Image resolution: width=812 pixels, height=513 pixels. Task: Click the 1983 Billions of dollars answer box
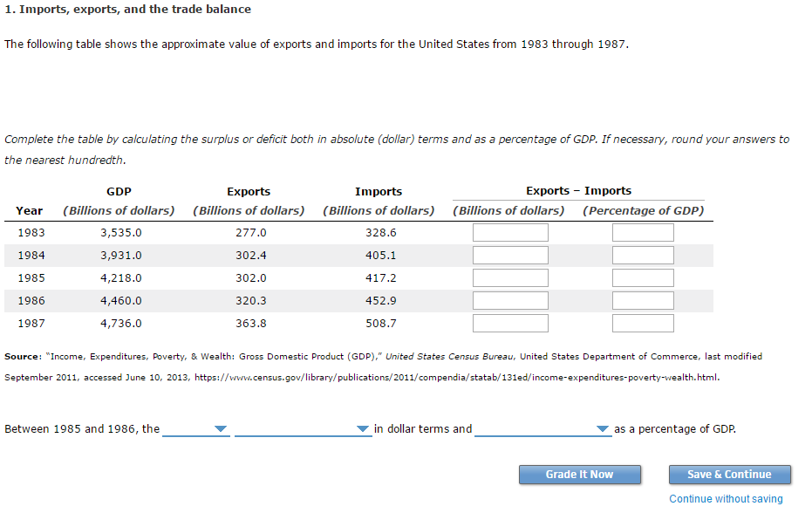[510, 232]
